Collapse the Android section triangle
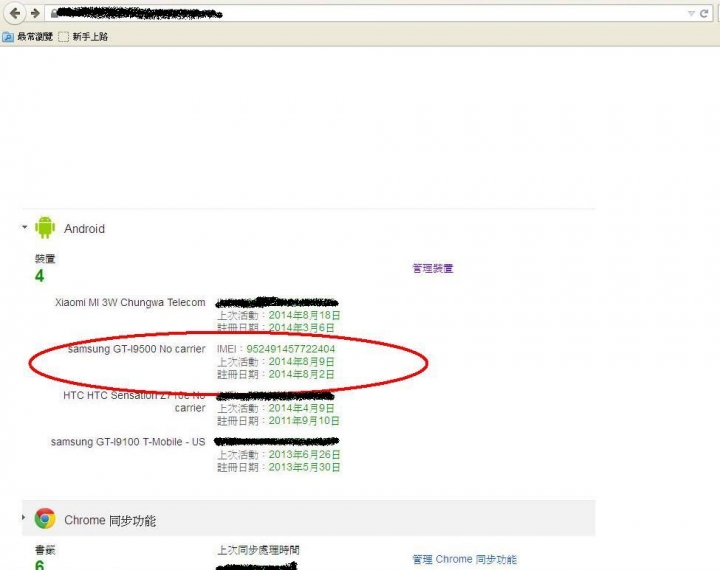 24,227
